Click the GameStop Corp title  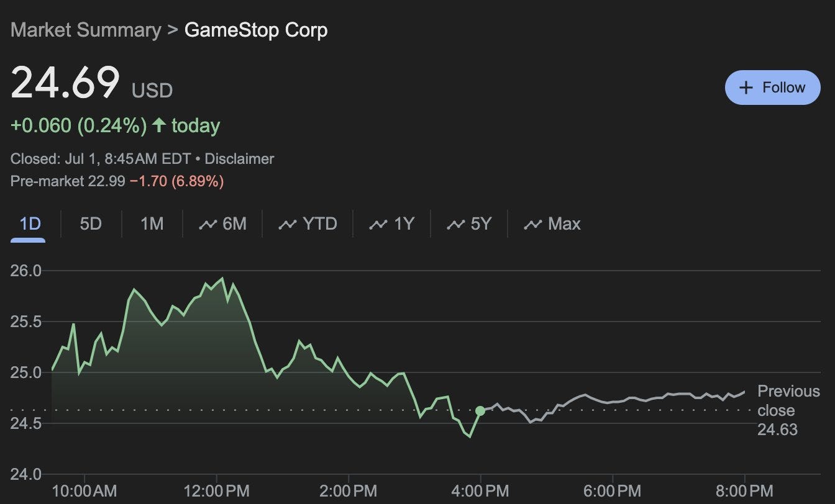pos(256,30)
